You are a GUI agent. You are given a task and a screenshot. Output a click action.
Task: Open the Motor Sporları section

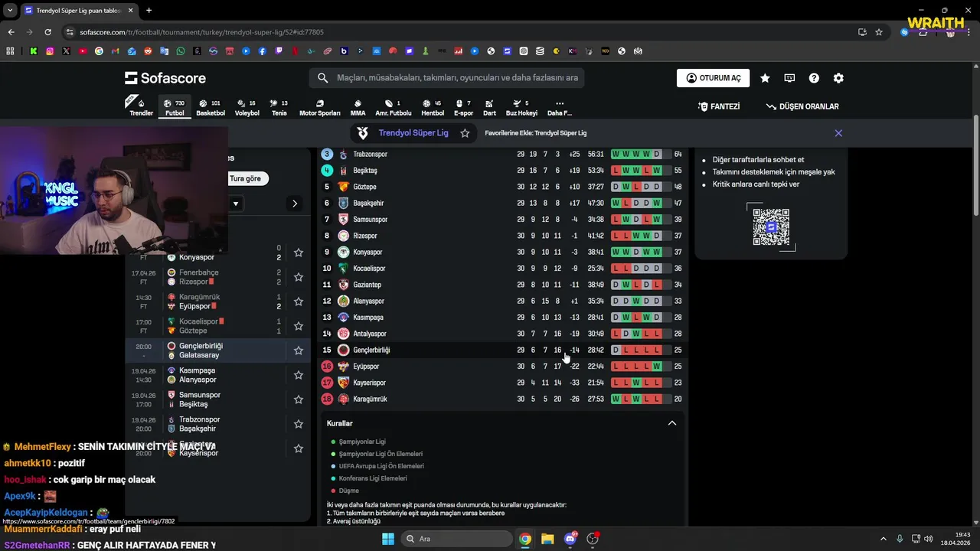click(x=319, y=107)
